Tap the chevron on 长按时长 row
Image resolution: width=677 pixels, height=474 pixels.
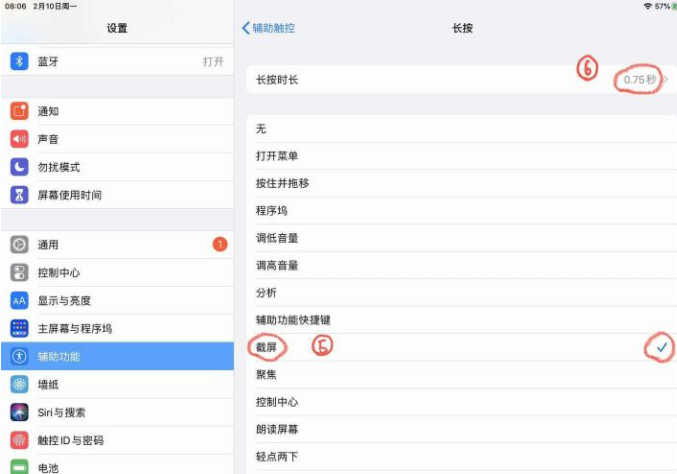click(x=666, y=79)
